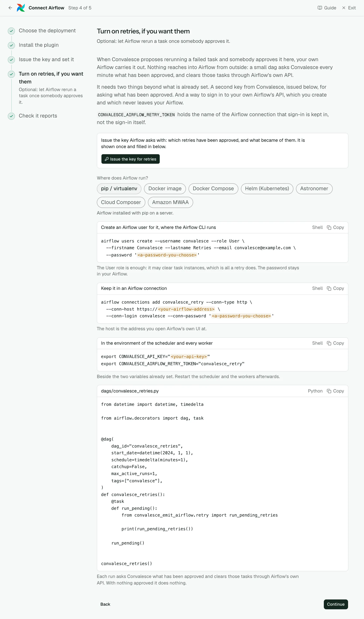Copy the Create an Airflow user command
This screenshot has height=619, width=364.
coord(335,227)
